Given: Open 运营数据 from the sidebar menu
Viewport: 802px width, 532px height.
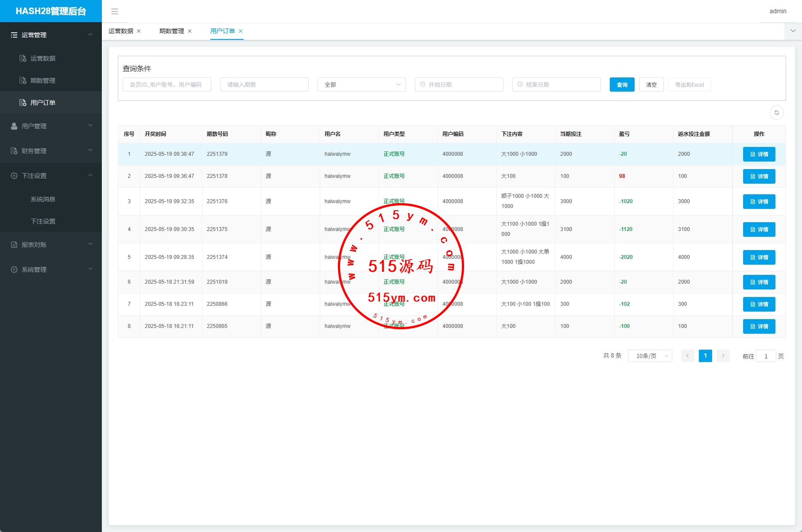Looking at the screenshot, I should coord(43,58).
